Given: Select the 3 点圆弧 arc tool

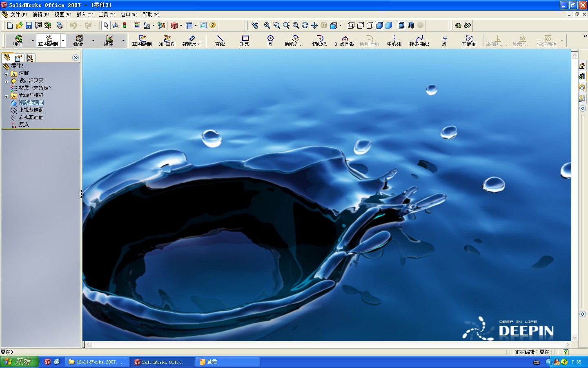Looking at the screenshot, I should [345, 40].
